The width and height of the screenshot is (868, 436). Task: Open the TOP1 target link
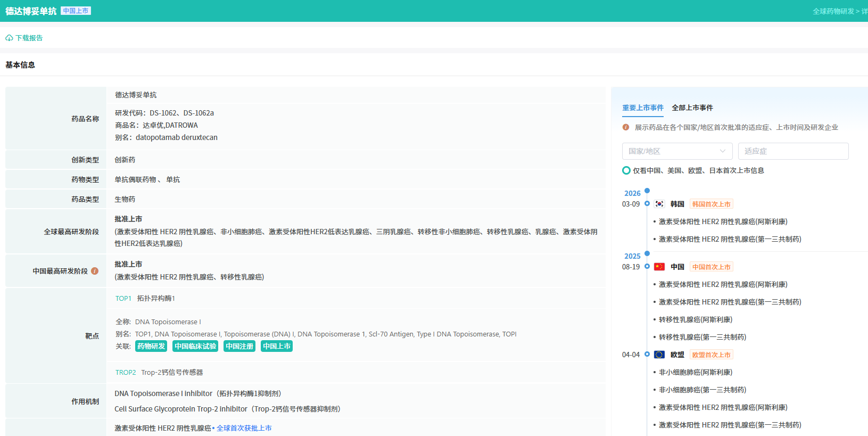tap(123, 299)
